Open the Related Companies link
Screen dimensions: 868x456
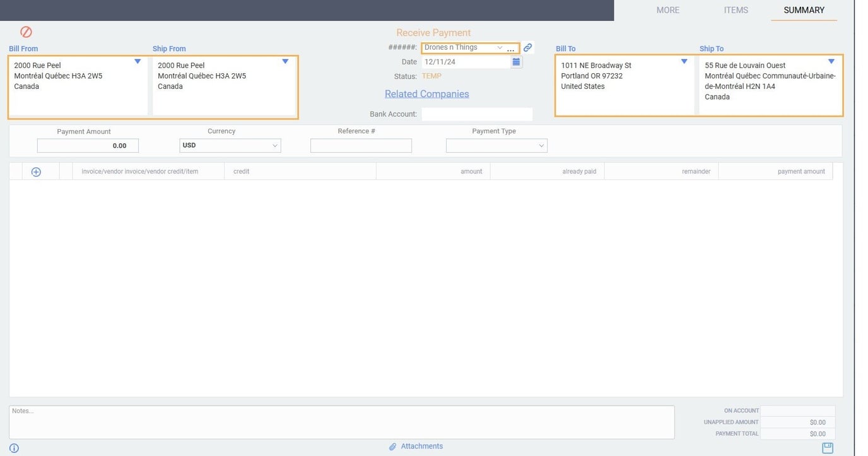pyautogui.click(x=427, y=93)
